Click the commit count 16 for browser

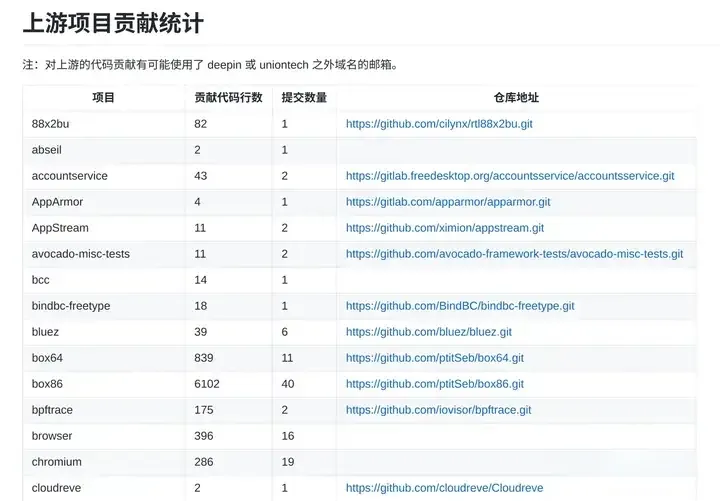[288, 436]
